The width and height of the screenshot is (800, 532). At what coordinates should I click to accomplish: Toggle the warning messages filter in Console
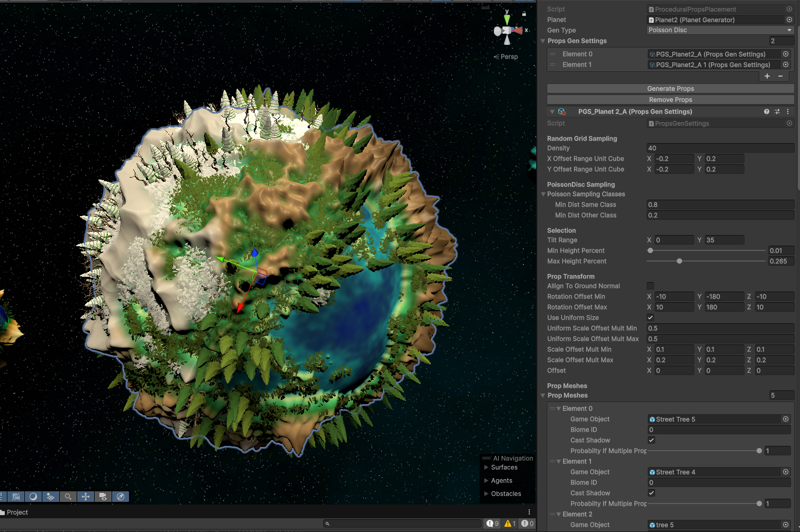[510, 524]
